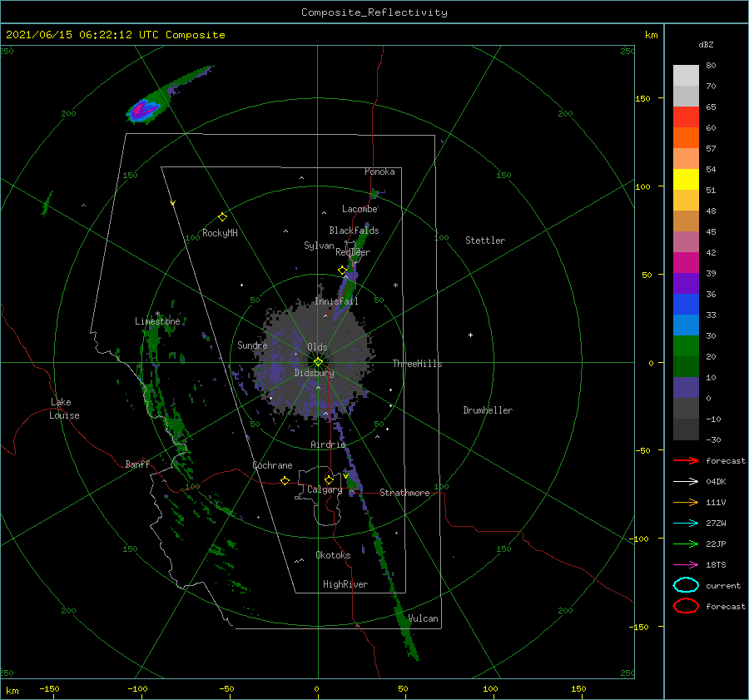Click the Drumheller city label
Viewport: 749px width, 700px height.
(x=488, y=410)
